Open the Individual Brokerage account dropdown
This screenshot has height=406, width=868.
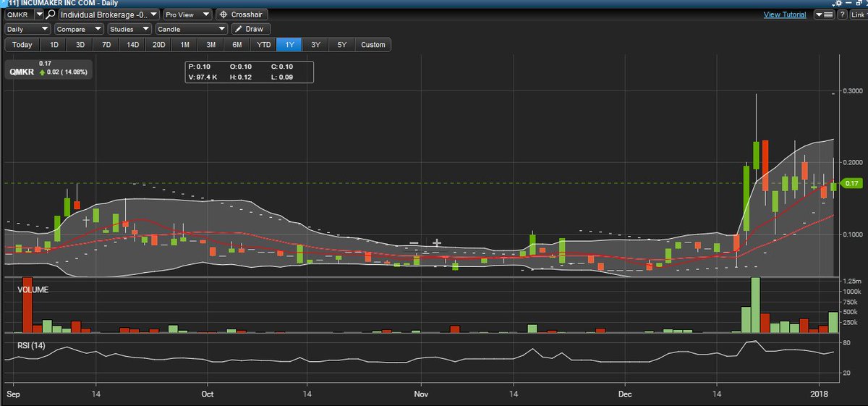[x=109, y=14]
